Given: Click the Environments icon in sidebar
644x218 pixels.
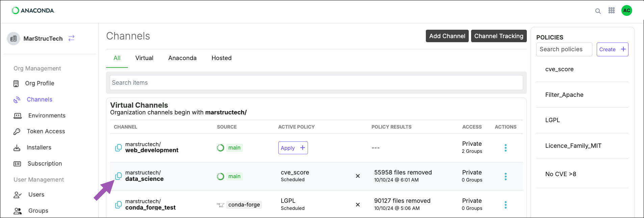Looking at the screenshot, I should (18, 116).
